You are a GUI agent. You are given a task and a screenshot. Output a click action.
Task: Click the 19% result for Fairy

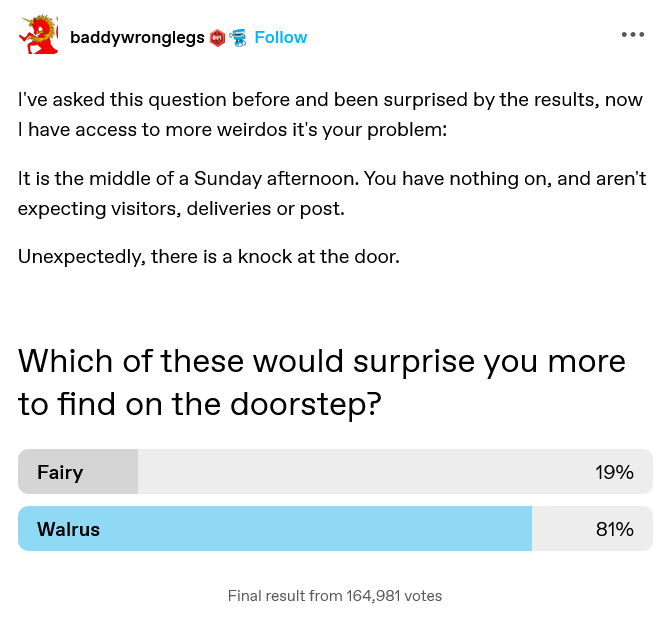(x=614, y=472)
